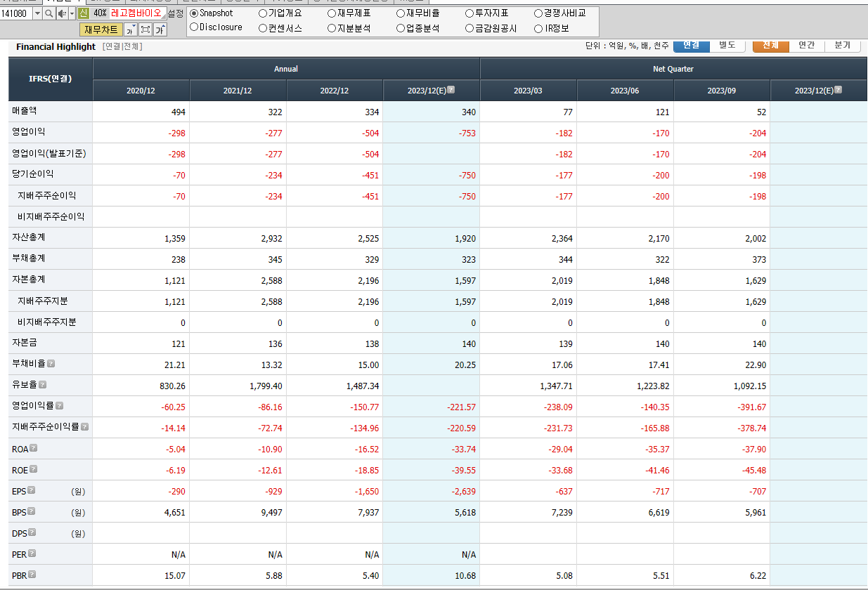Image resolution: width=868 pixels, height=590 pixels.
Task: Select the 컨센서스 radio button
Action: click(263, 28)
